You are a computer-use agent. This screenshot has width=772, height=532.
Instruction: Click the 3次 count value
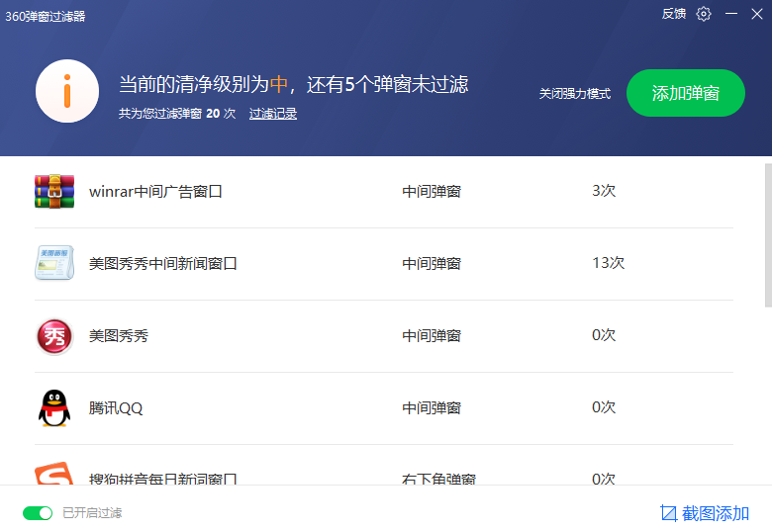click(604, 191)
